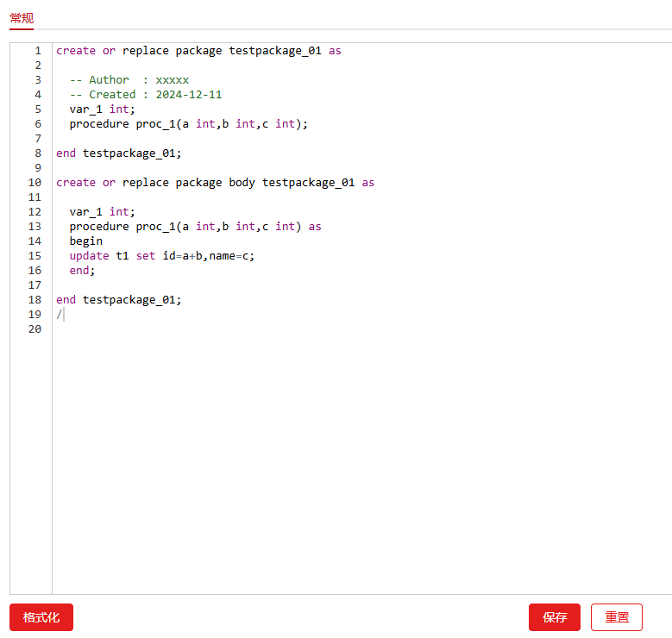Click the 'end;' statement on line 16
This screenshot has height=638, width=672.
point(82,271)
